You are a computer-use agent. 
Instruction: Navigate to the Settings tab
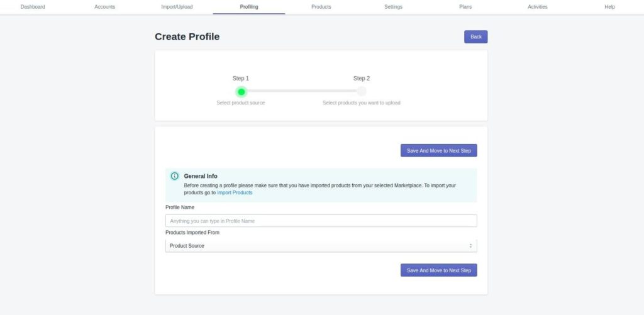click(394, 7)
